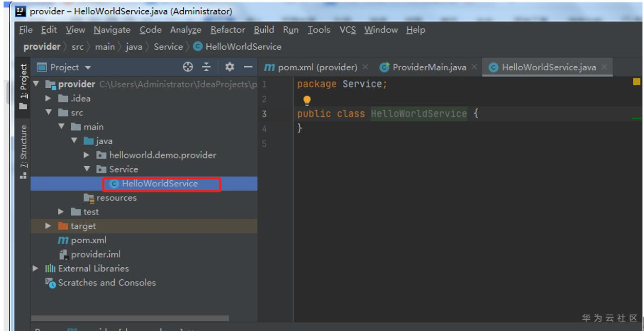This screenshot has height=331, width=644.
Task: Click main in the breadcrumb bar
Action: pyautogui.click(x=105, y=47)
